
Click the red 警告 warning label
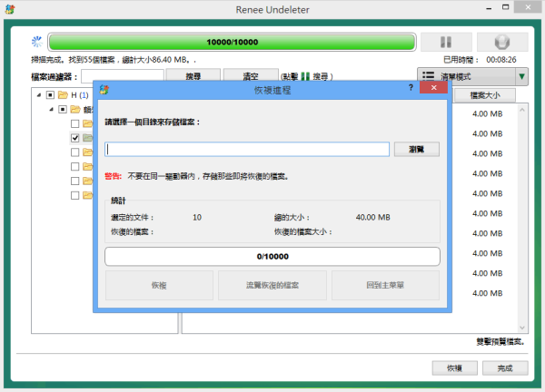(113, 176)
